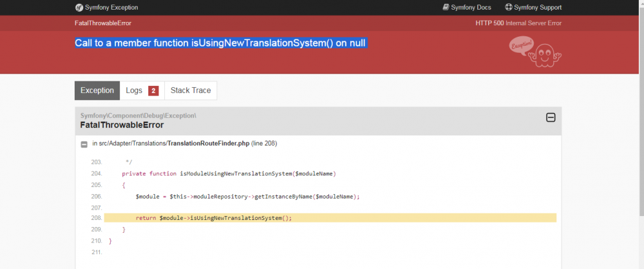This screenshot has width=644, height=269.
Task: Click the Symfony logo icon
Action: click(79, 7)
